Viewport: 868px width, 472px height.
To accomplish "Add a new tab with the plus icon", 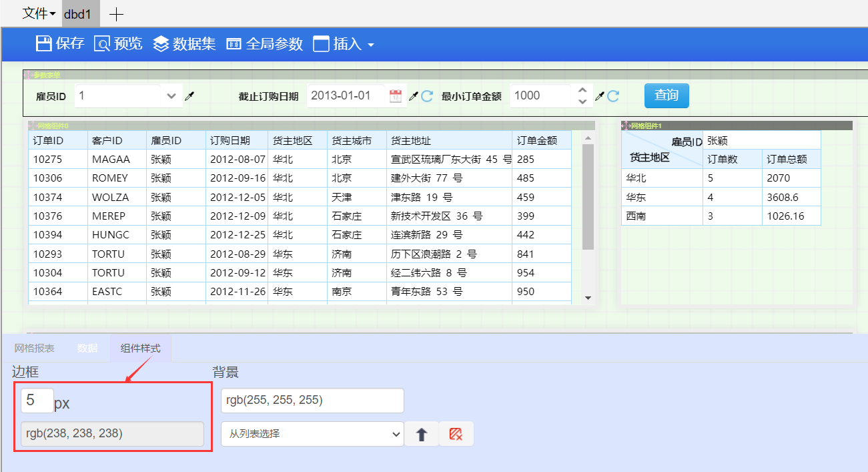I will tap(116, 14).
